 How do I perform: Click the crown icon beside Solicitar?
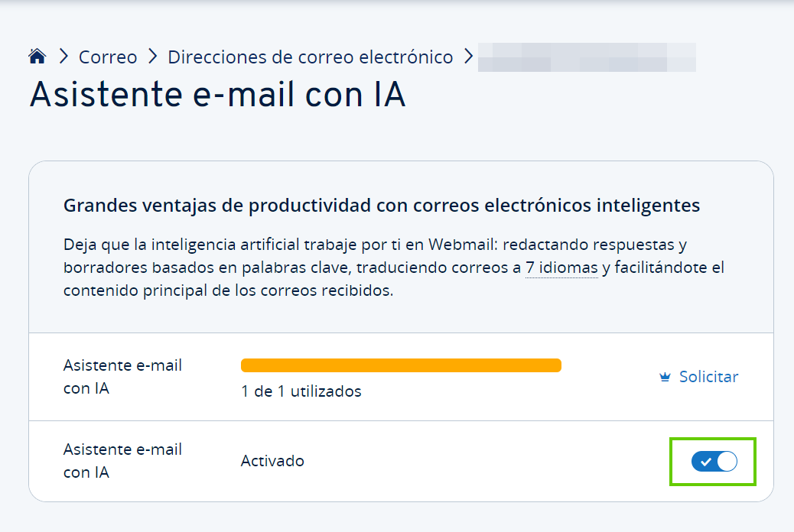tap(665, 377)
